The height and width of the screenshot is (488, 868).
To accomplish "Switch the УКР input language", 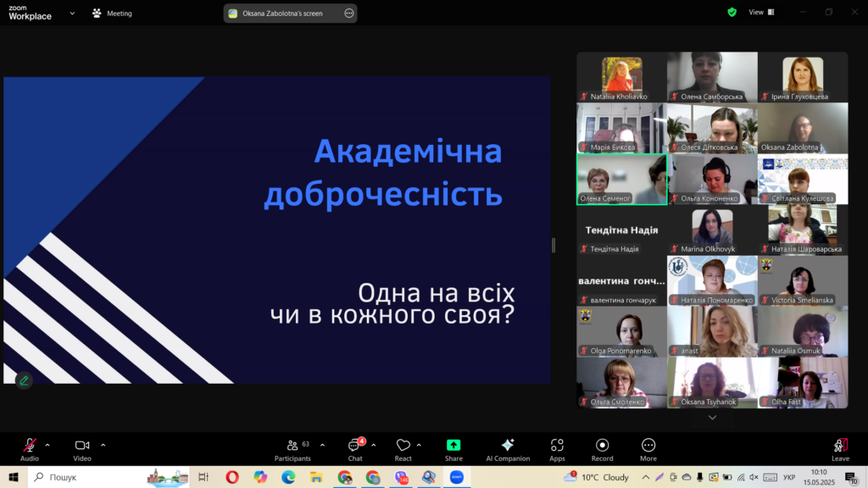I will [789, 477].
